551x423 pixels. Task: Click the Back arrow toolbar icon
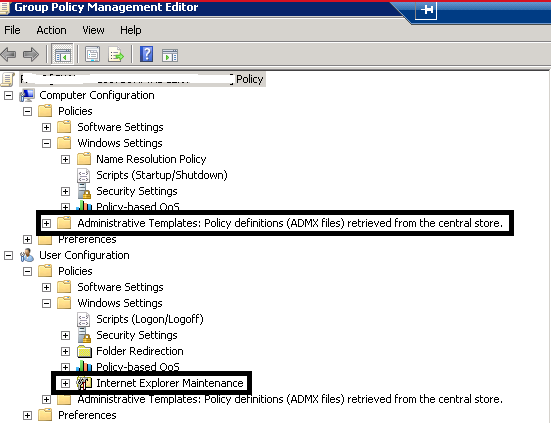pos(8,55)
